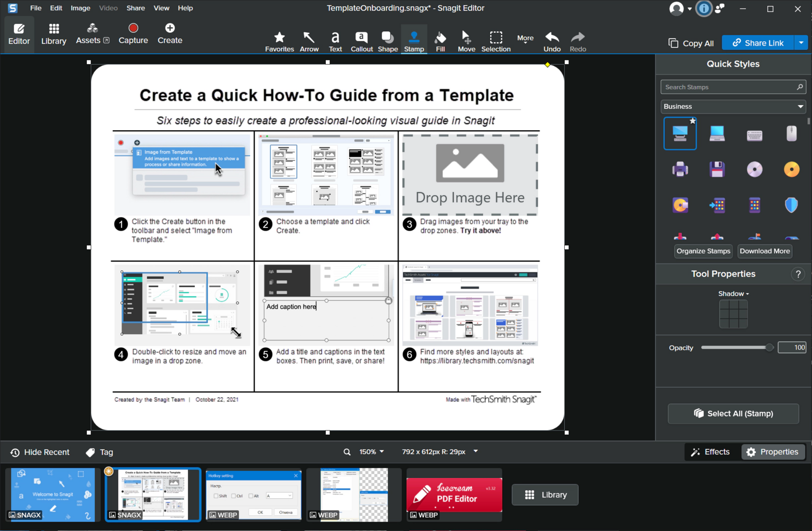This screenshot has width=812, height=531.
Task: Open the File menu
Action: point(36,8)
